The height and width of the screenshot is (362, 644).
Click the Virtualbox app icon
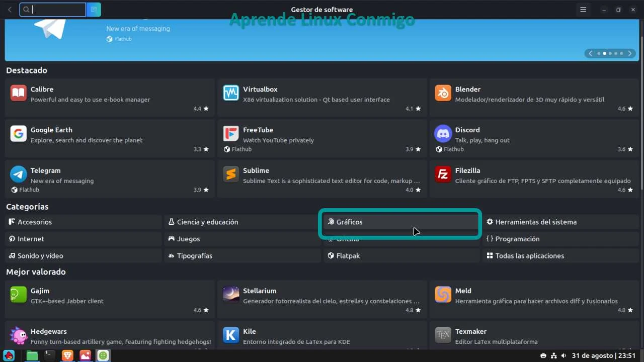[x=231, y=93]
